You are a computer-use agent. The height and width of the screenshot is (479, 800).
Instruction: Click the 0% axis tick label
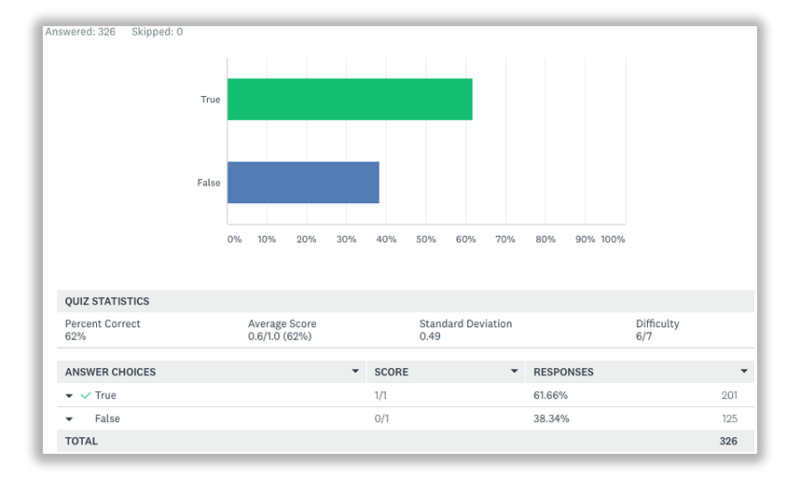click(x=235, y=239)
